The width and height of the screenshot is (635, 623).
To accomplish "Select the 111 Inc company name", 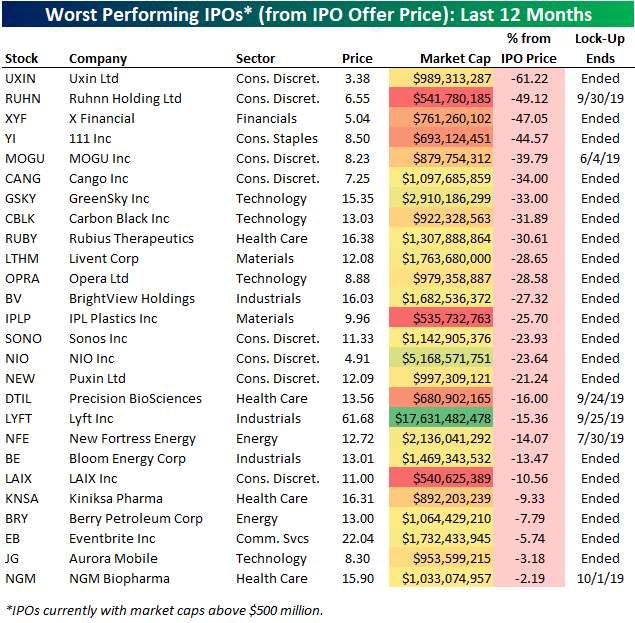I will coord(90,139).
